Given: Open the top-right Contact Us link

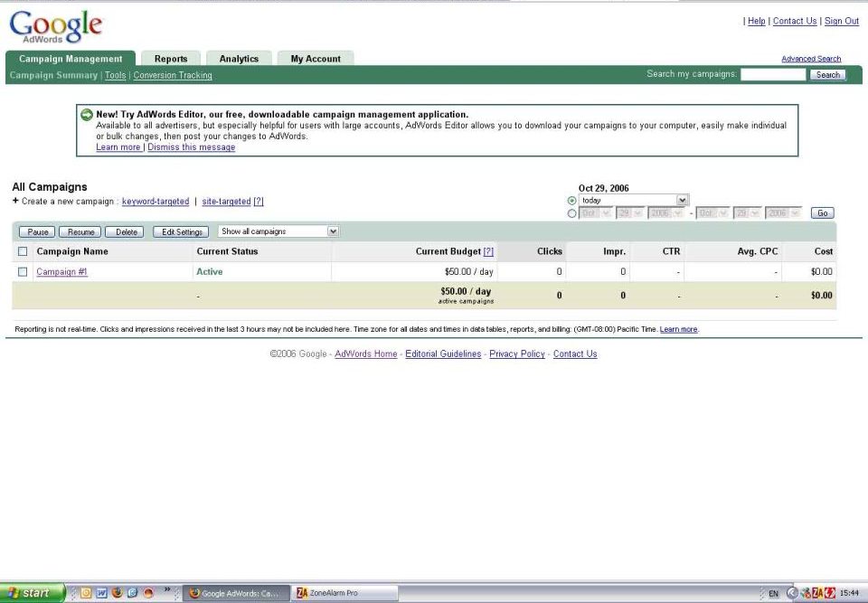Looking at the screenshot, I should click(795, 21).
